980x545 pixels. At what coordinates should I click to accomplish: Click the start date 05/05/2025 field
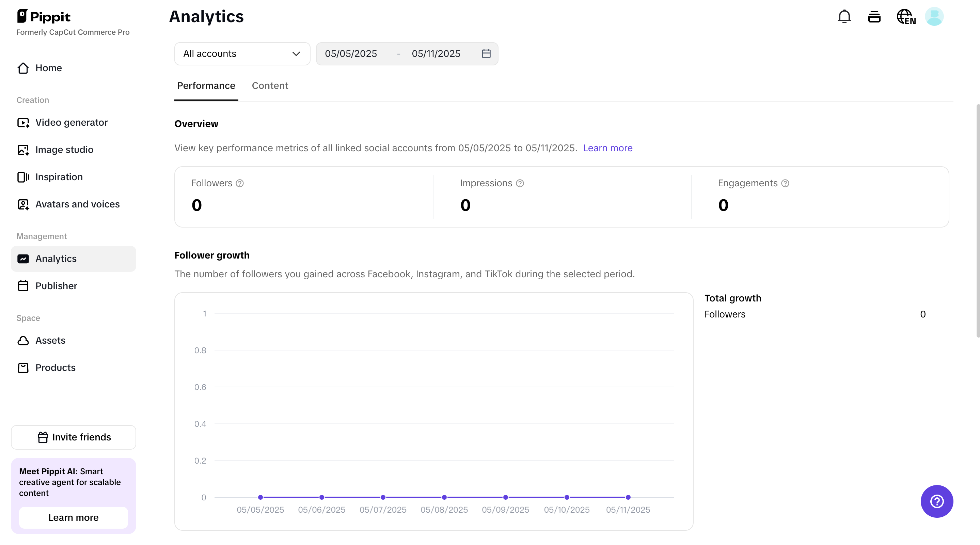351,54
